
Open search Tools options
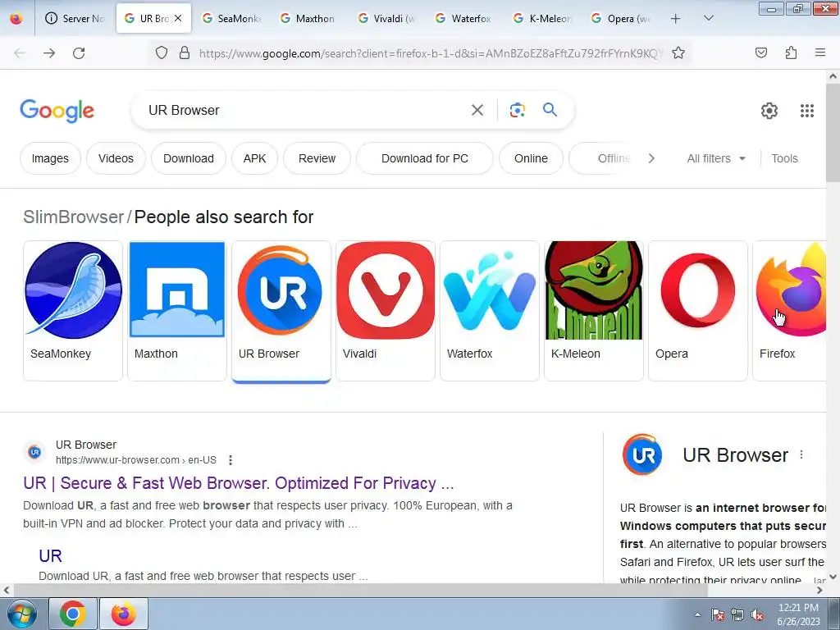pyautogui.click(x=784, y=158)
